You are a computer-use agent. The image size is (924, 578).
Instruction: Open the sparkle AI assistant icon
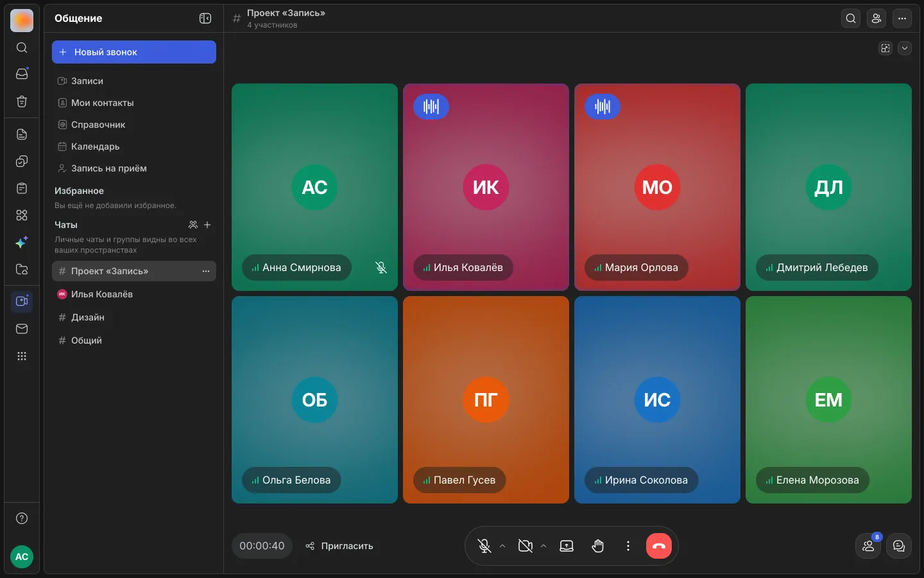pyautogui.click(x=22, y=242)
